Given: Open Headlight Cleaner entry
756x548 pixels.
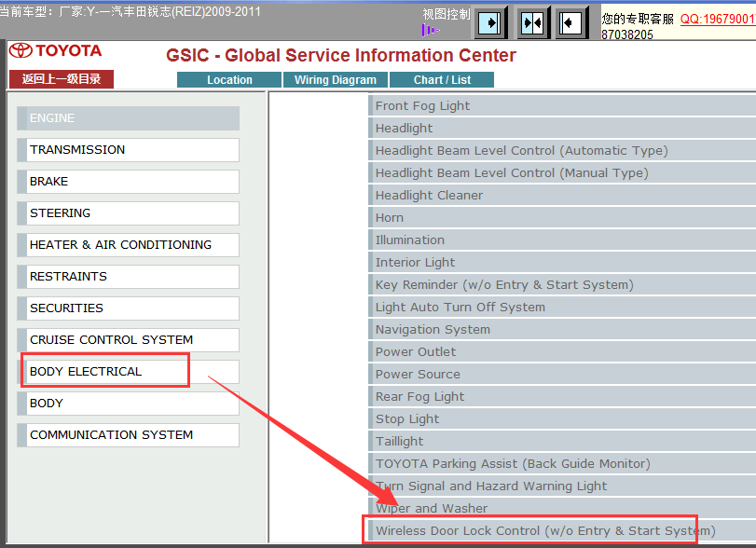Looking at the screenshot, I should pos(562,195).
